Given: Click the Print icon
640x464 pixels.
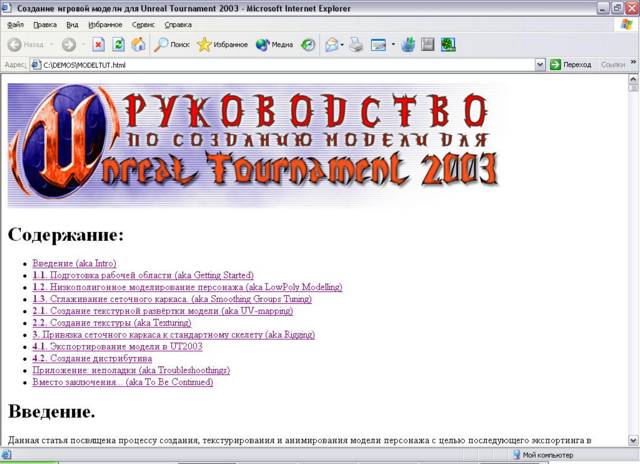Looking at the screenshot, I should (356, 44).
